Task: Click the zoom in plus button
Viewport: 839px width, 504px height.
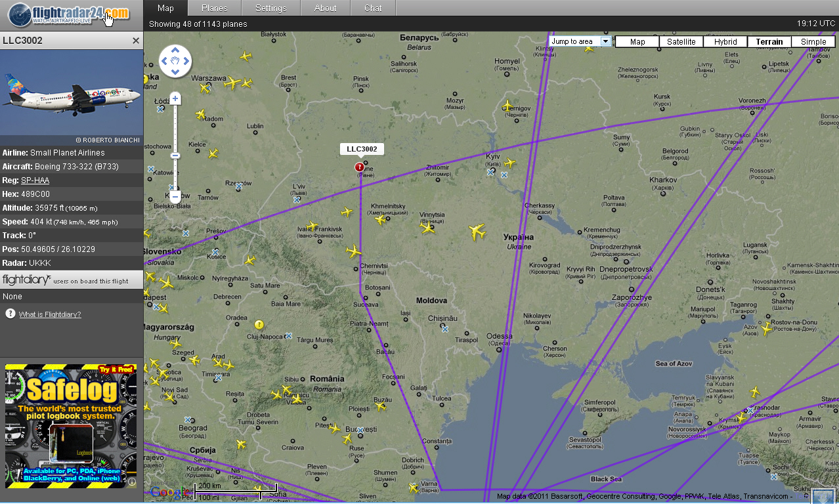Action: [175, 99]
